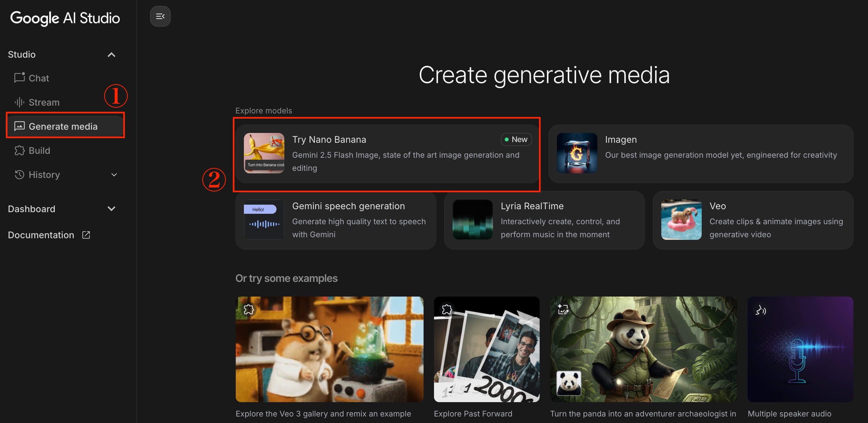Click the Chat icon in the sidebar
The width and height of the screenshot is (868, 423).
click(19, 78)
